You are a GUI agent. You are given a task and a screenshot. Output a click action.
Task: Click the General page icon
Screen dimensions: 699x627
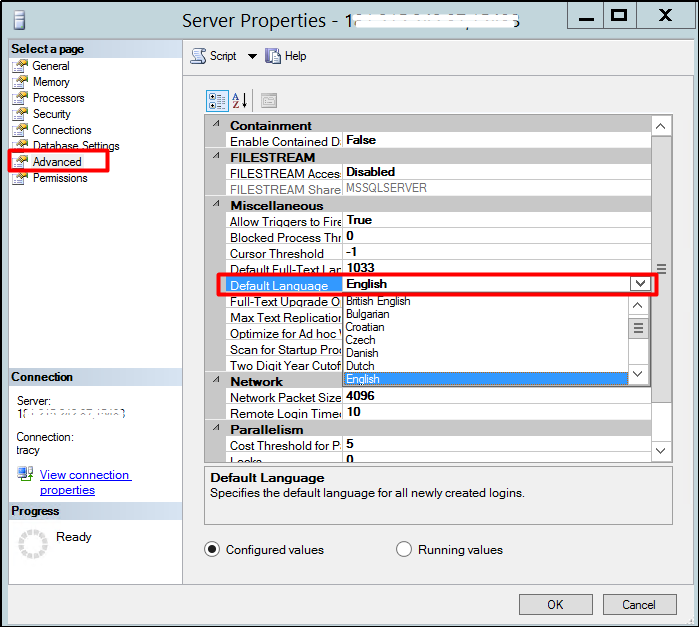[x=20, y=66]
